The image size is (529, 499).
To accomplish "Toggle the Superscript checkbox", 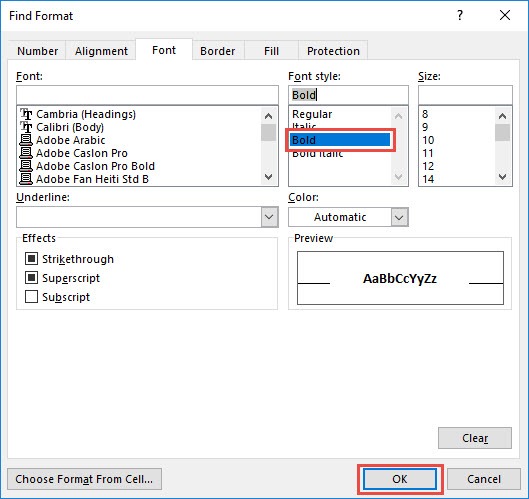I will coord(31,278).
